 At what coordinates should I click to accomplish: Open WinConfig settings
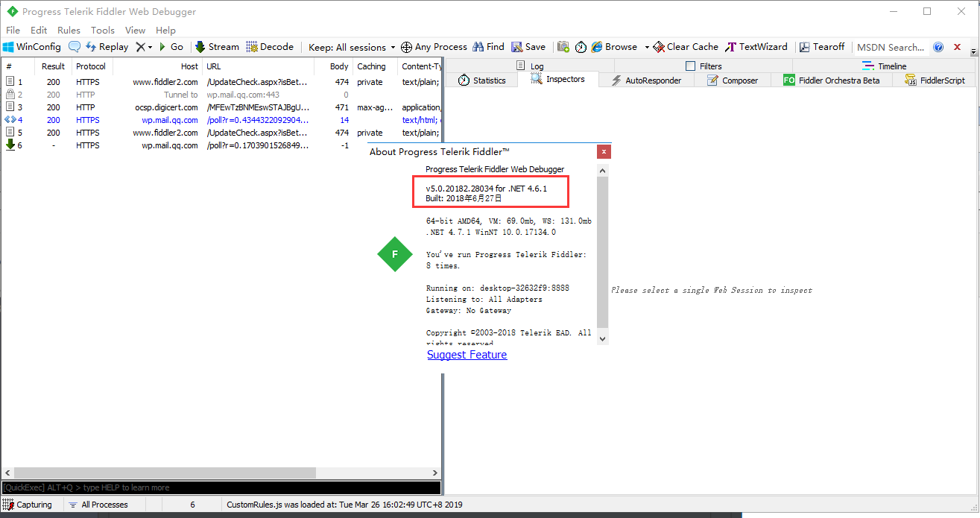click(32, 46)
